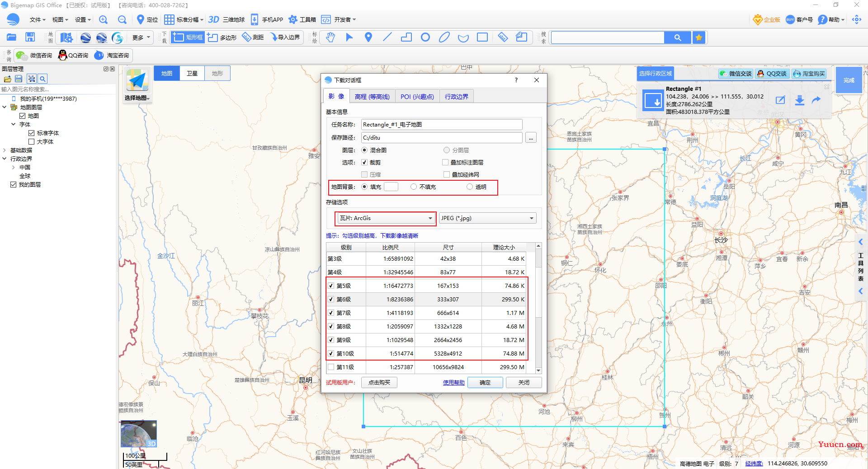Switch to 行政边界 tab in dialog
The width and height of the screenshot is (868, 469).
[457, 97]
